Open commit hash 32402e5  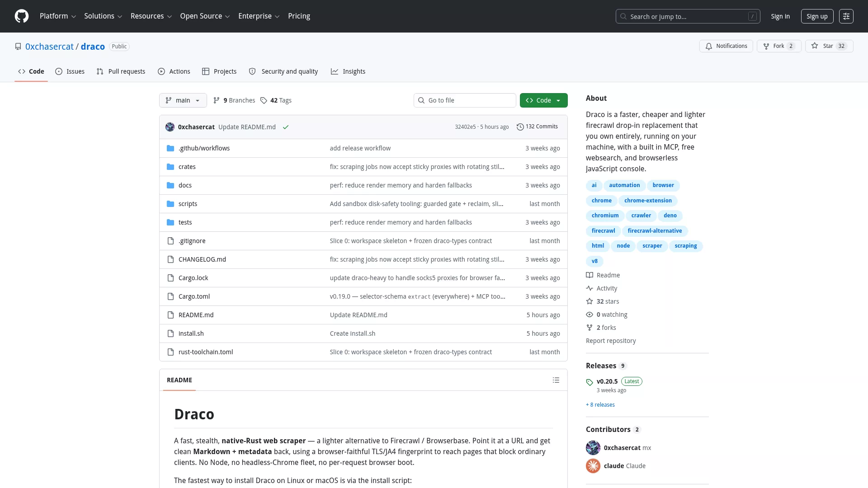pos(465,127)
